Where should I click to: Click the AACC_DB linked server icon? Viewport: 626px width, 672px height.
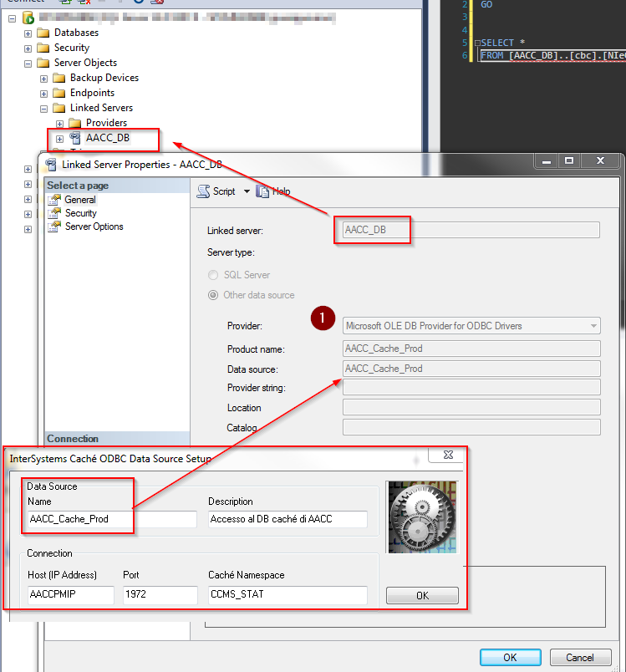click(x=75, y=138)
